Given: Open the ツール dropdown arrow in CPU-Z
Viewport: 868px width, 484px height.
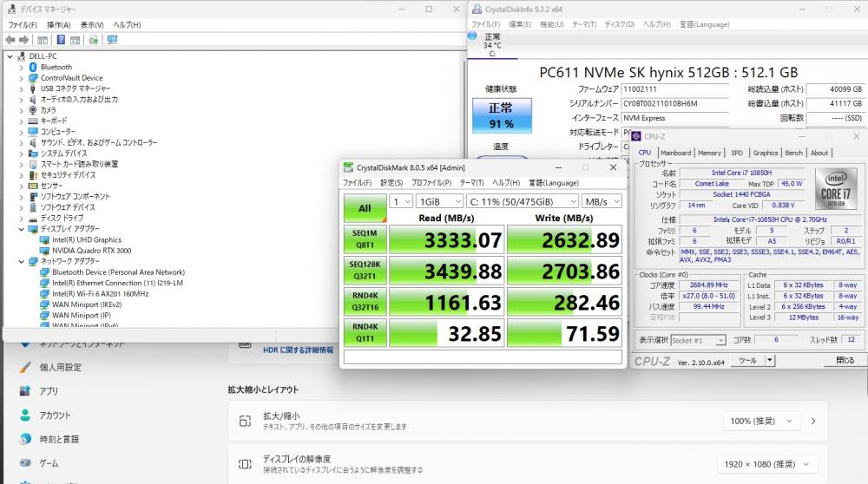Looking at the screenshot, I should pyautogui.click(x=769, y=360).
